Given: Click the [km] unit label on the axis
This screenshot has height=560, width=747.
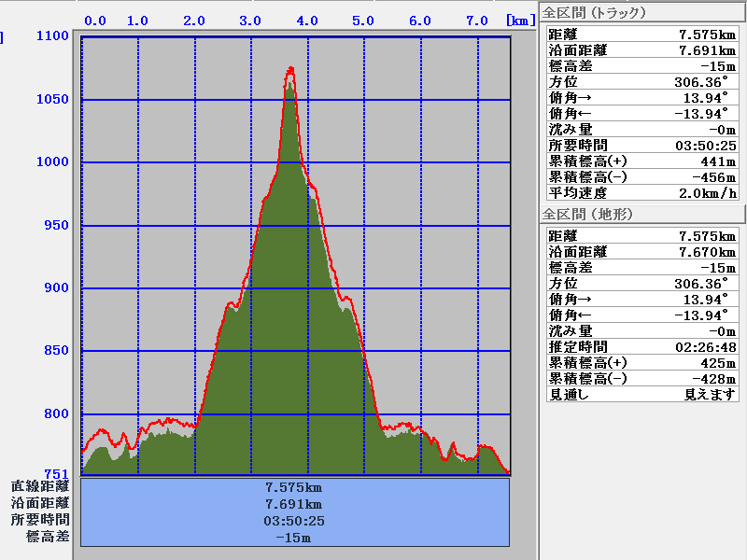Looking at the screenshot, I should pyautogui.click(x=520, y=21).
